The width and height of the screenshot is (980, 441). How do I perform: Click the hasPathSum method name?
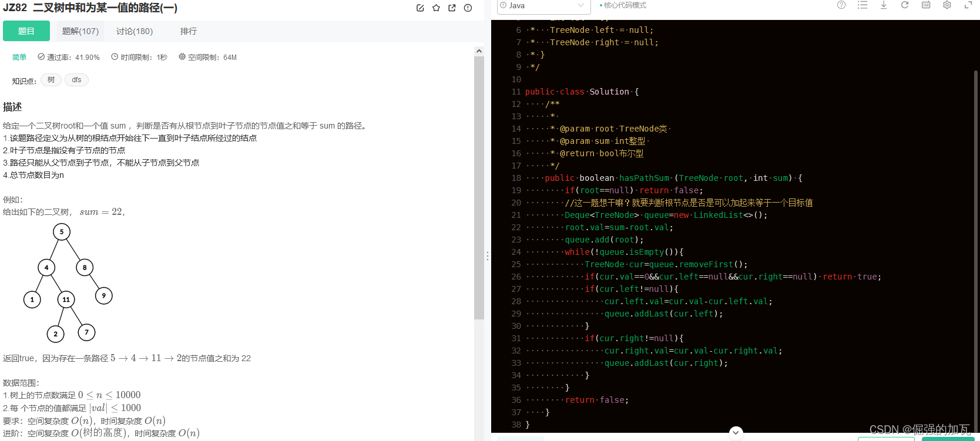pos(644,178)
